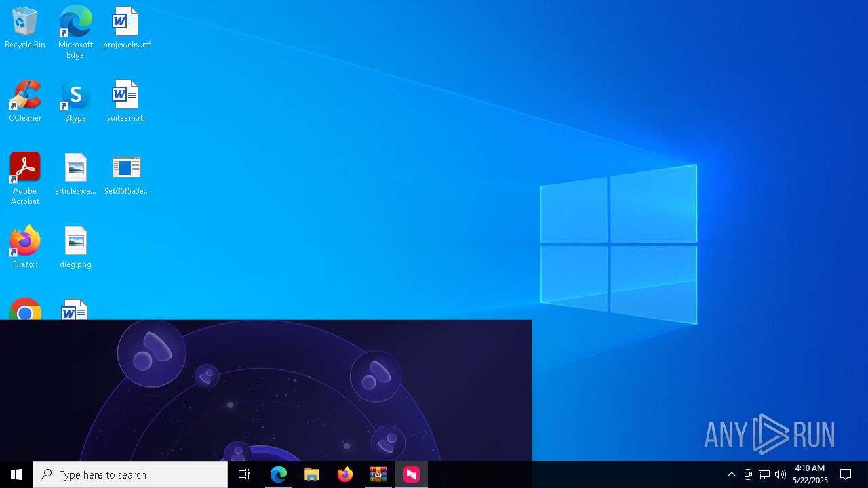Open the clock showing 4:10 AM
The image size is (868, 488).
click(810, 474)
